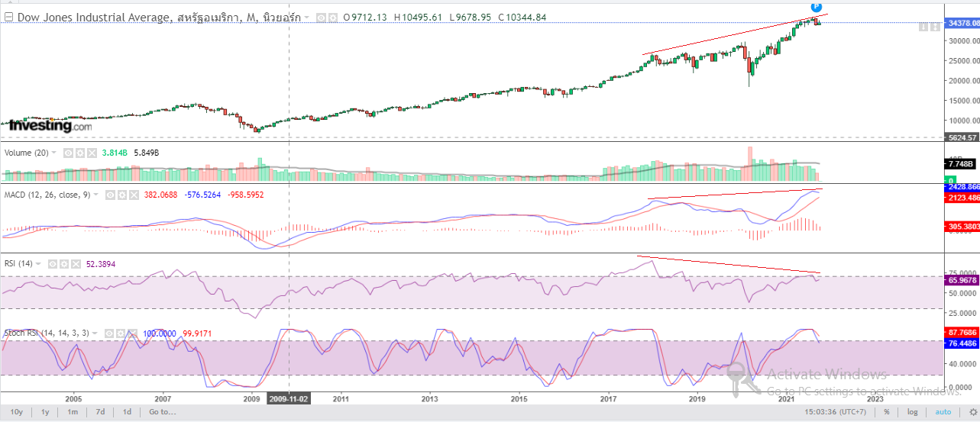Expand Stoch RSI (14, 14, 3, 3) dropdown arrow

(x=95, y=333)
